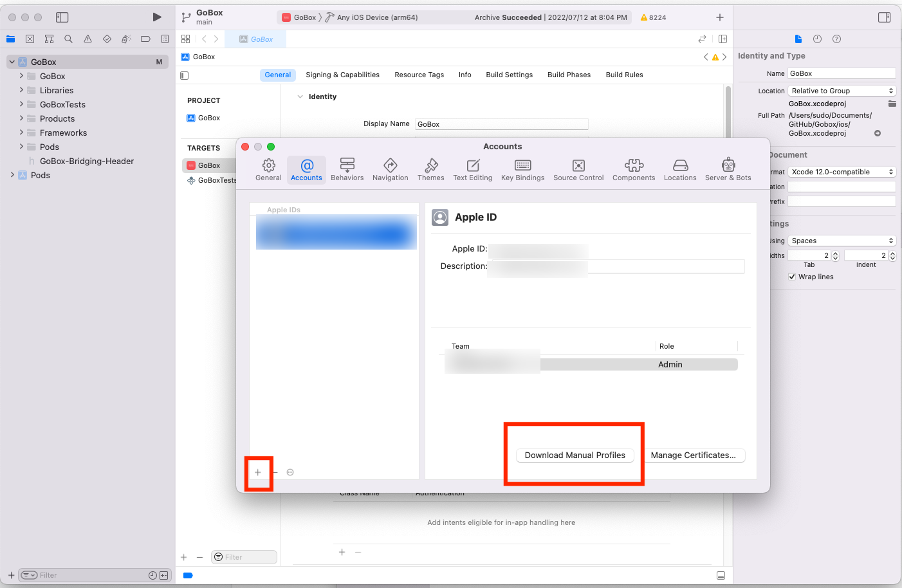Go forward with the editor forward arrow
Viewport: 902px width, 588px height.
216,39
